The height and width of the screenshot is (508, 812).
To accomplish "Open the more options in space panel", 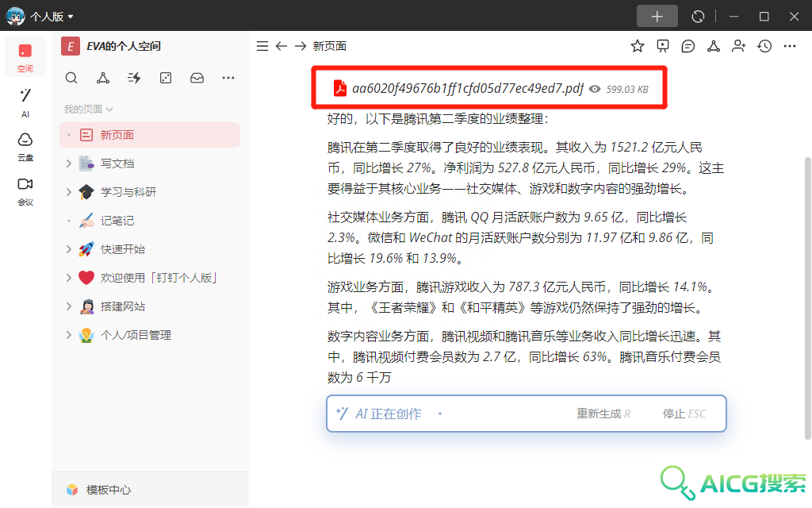I will tap(228, 79).
